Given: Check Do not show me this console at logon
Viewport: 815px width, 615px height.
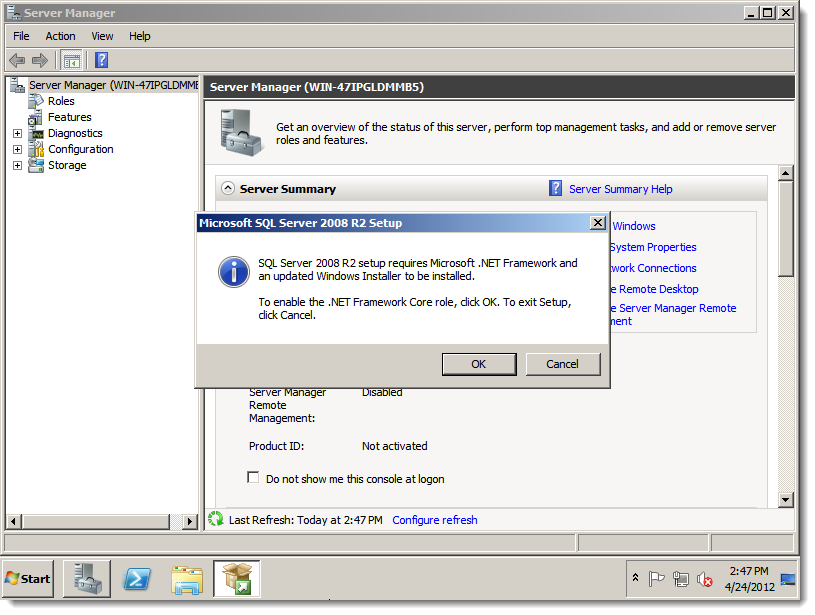Looking at the screenshot, I should click(253, 477).
